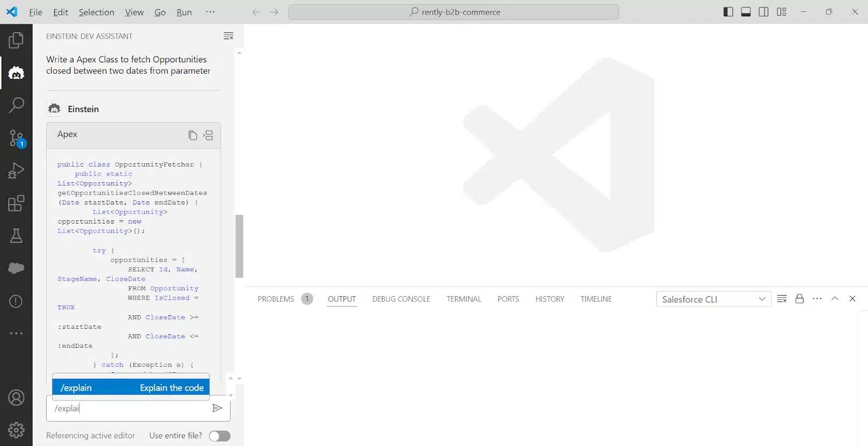
Task: Open the Explorer view in activity bar
Action: click(x=16, y=40)
